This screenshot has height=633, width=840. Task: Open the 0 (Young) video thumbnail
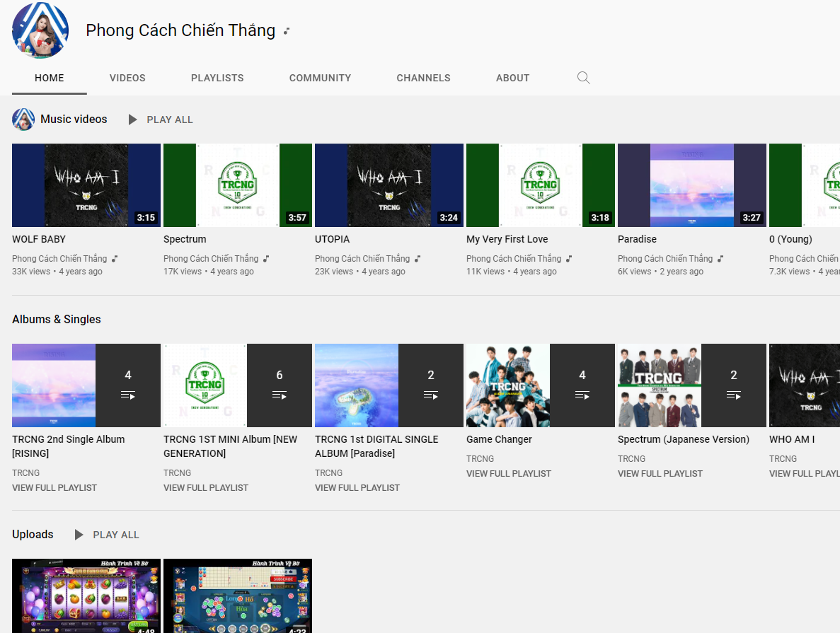[x=805, y=185]
